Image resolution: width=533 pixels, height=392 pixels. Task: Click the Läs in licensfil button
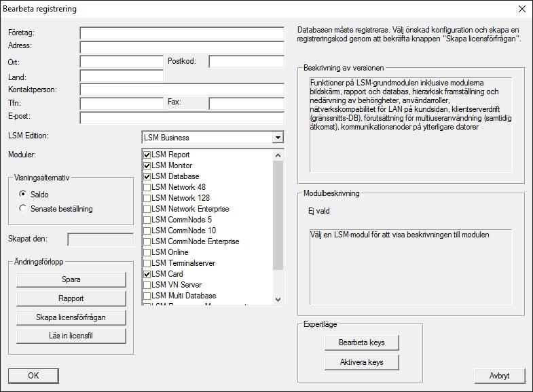pyautogui.click(x=71, y=336)
